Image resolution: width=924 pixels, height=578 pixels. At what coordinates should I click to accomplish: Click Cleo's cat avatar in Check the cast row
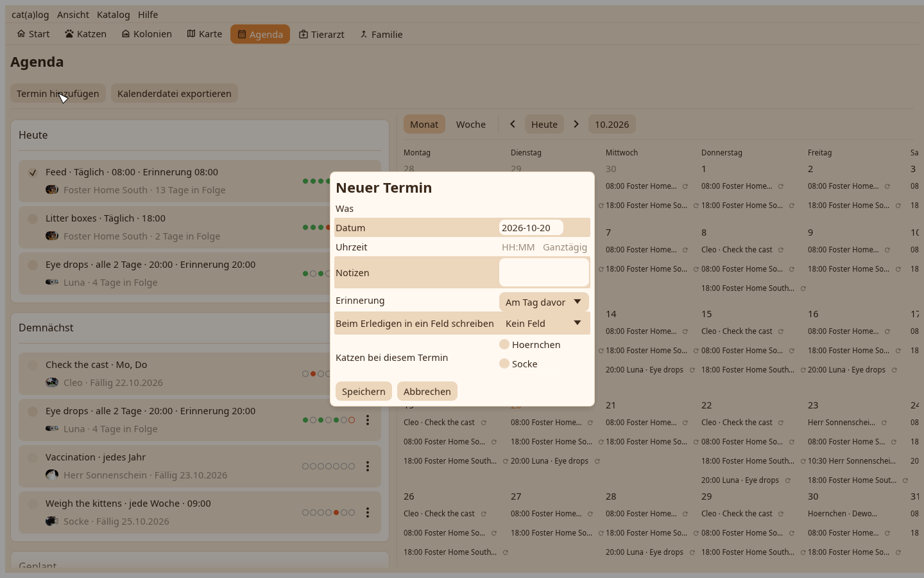(52, 383)
